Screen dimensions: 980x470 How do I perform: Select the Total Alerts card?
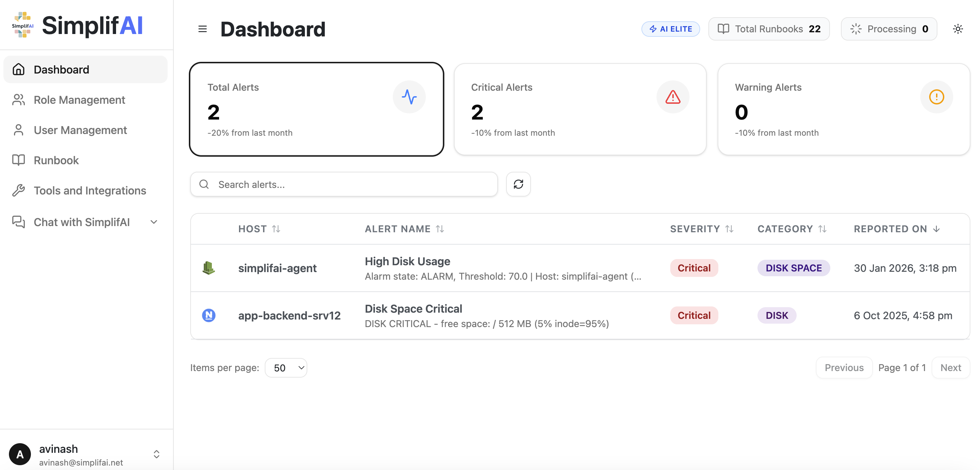pyautogui.click(x=317, y=109)
